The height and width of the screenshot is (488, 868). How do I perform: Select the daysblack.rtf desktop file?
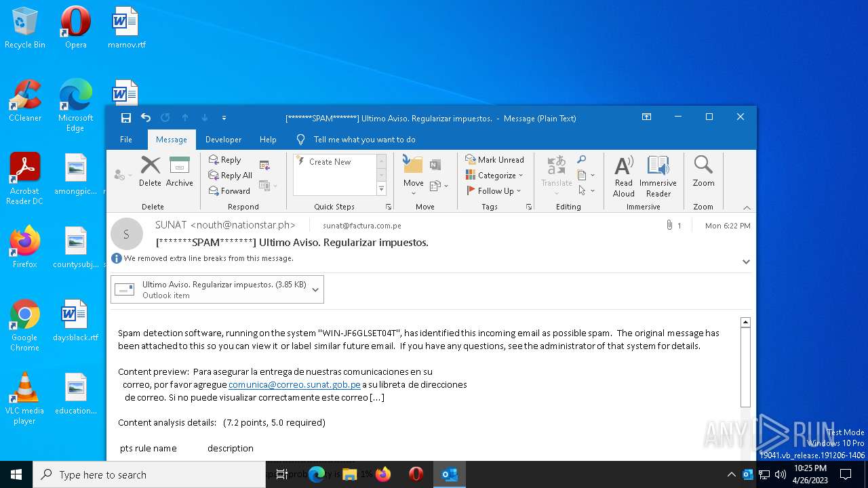(75, 321)
